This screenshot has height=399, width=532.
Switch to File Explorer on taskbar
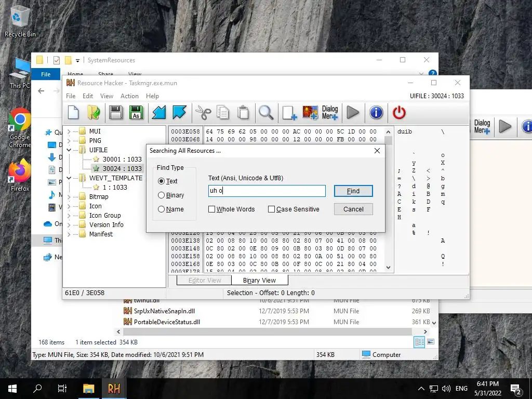[88, 389]
